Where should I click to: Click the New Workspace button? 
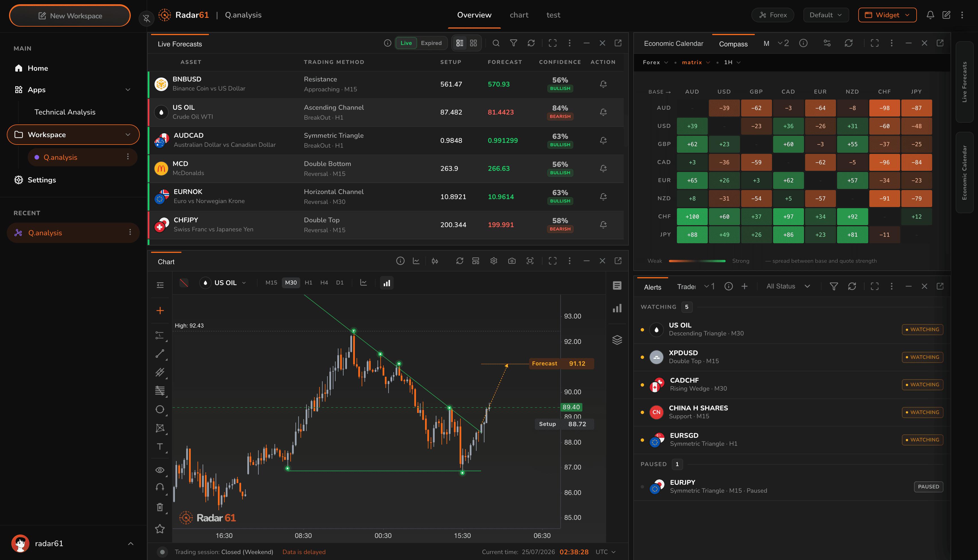click(70, 16)
